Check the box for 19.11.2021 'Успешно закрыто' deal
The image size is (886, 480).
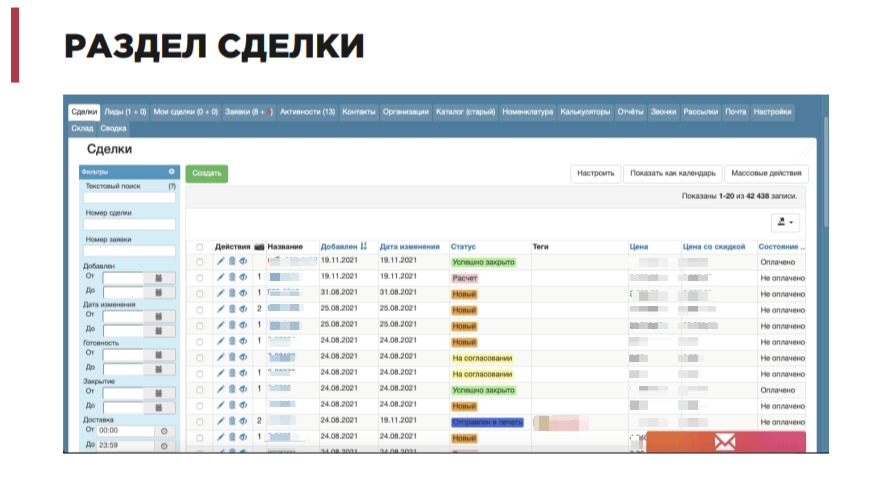199,262
